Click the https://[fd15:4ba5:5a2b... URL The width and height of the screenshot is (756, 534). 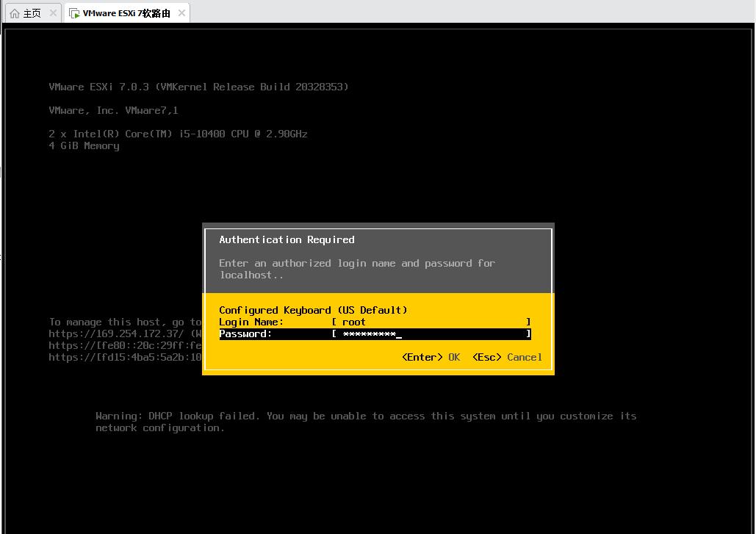[x=125, y=357]
